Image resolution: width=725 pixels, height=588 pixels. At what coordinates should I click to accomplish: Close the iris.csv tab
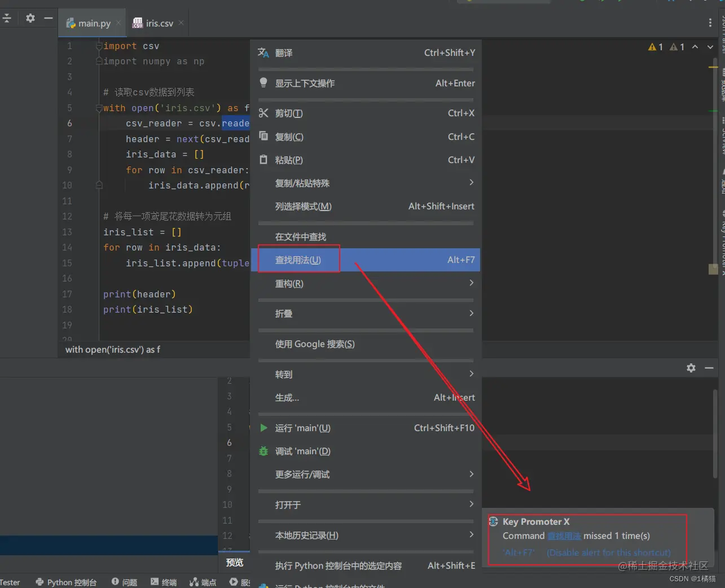click(x=181, y=23)
